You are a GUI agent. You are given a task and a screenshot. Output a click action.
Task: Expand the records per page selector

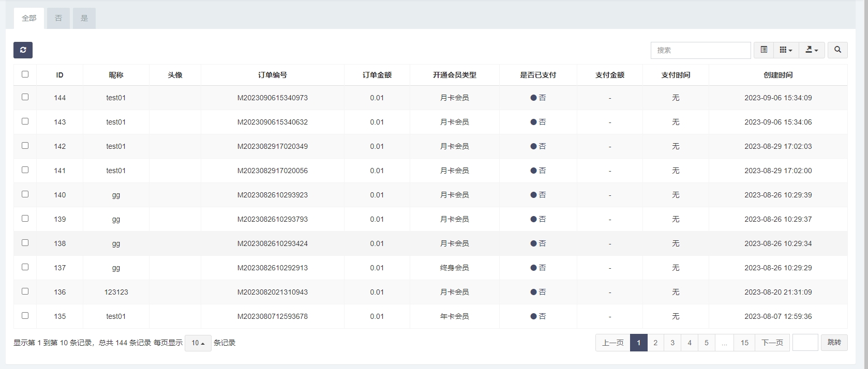tap(198, 343)
